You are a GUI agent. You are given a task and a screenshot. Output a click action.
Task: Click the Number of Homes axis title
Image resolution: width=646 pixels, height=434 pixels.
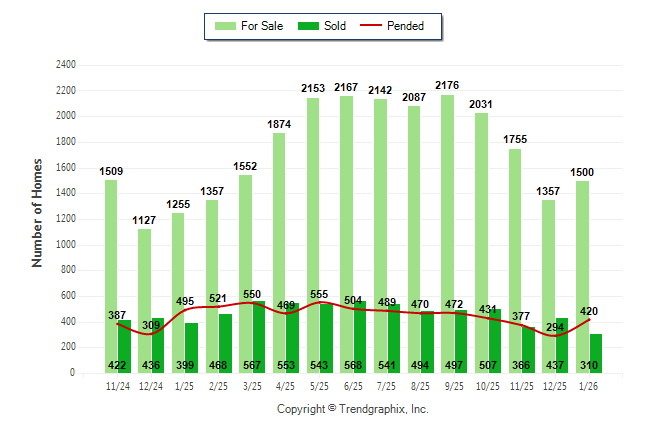tap(38, 212)
